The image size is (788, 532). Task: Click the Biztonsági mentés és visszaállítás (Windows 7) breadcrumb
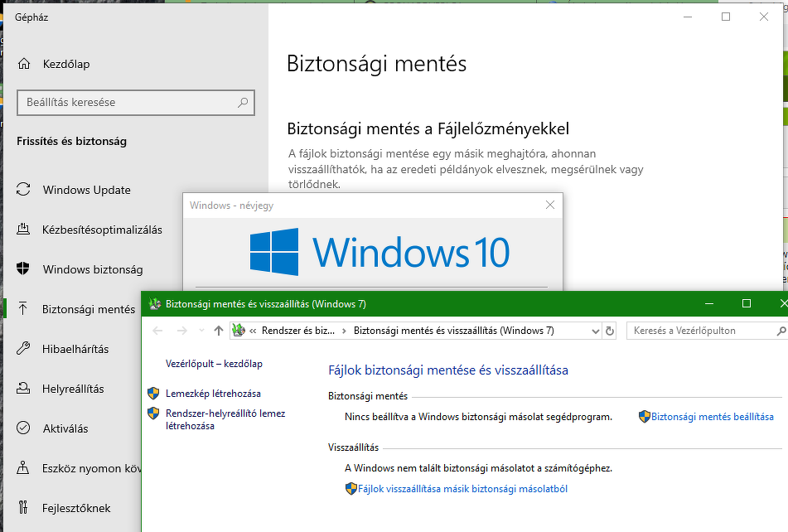(454, 331)
